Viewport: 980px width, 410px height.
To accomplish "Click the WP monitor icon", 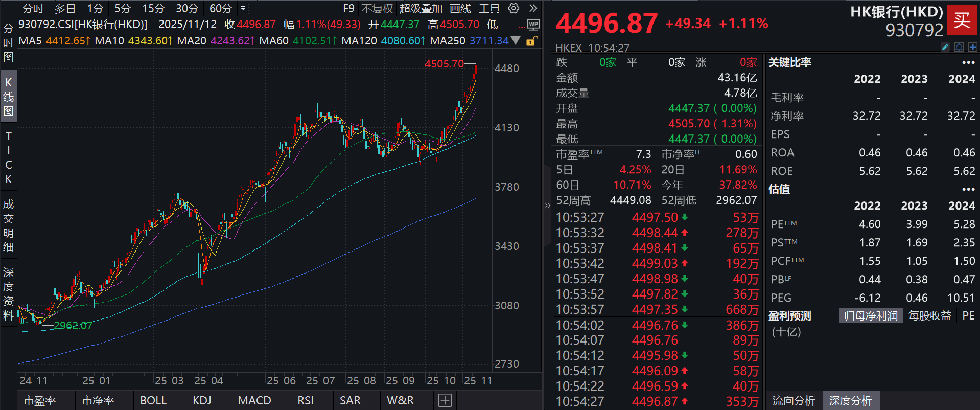I will point(533,25).
